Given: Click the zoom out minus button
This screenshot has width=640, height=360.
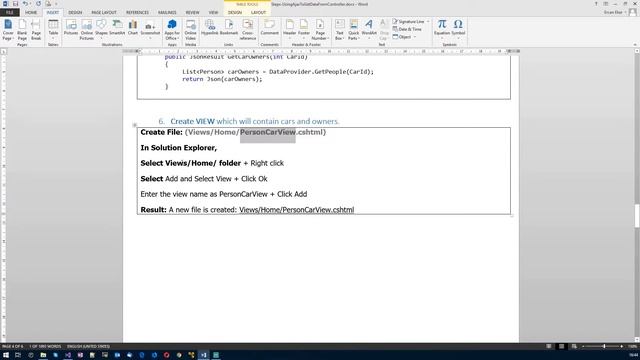Looking at the screenshot, I should coord(584,346).
